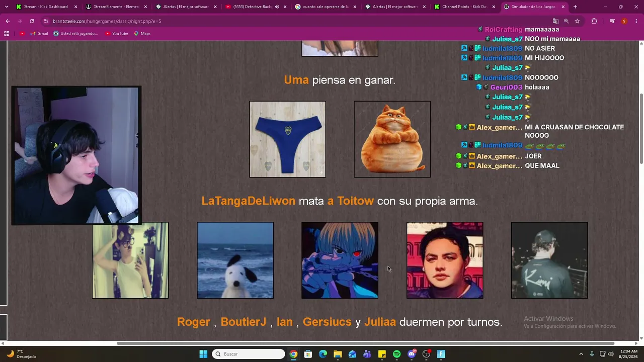
Task: Open the Maps bookmark
Action: point(142,34)
